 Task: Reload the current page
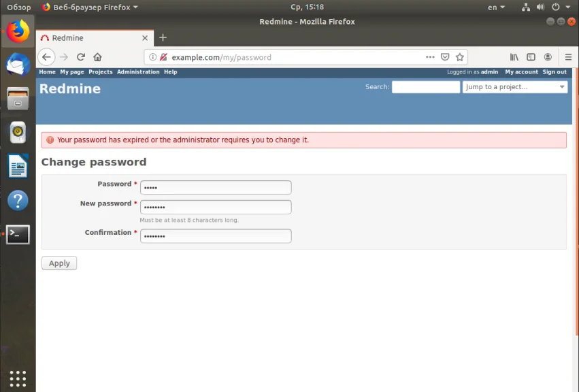coord(81,57)
